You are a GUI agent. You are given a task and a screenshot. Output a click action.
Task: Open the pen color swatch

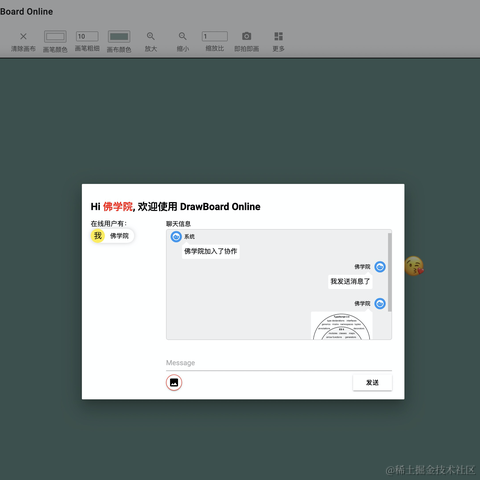55,36
